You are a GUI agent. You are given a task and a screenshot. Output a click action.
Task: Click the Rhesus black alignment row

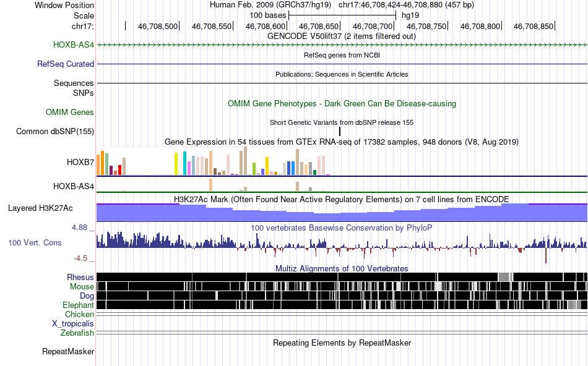coord(342,277)
